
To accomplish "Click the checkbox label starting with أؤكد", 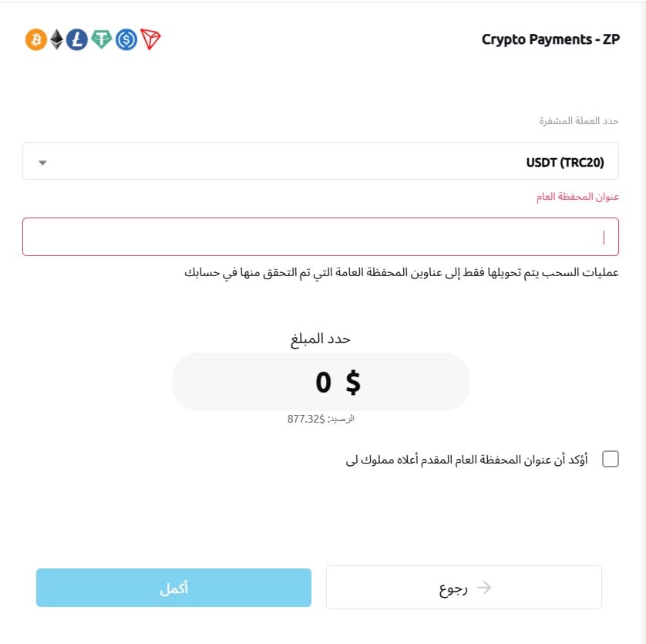I will [x=466, y=460].
